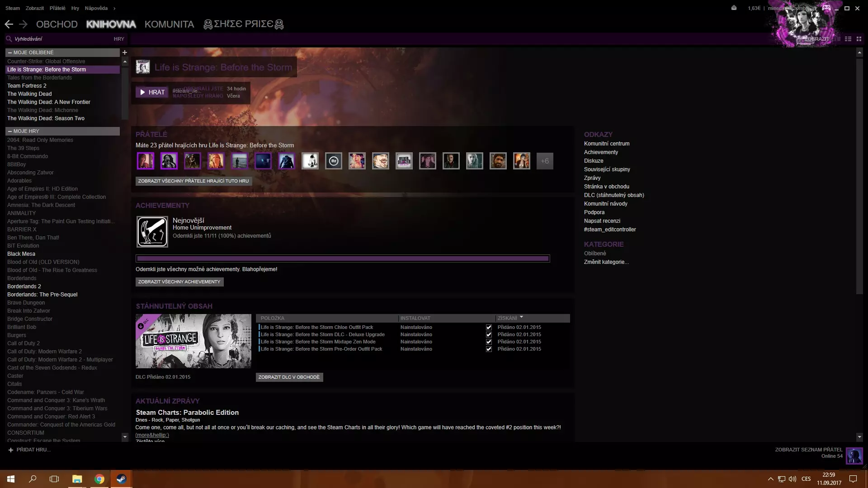Toggle Mixtape Zen Mode DLC checkbox

click(x=489, y=342)
